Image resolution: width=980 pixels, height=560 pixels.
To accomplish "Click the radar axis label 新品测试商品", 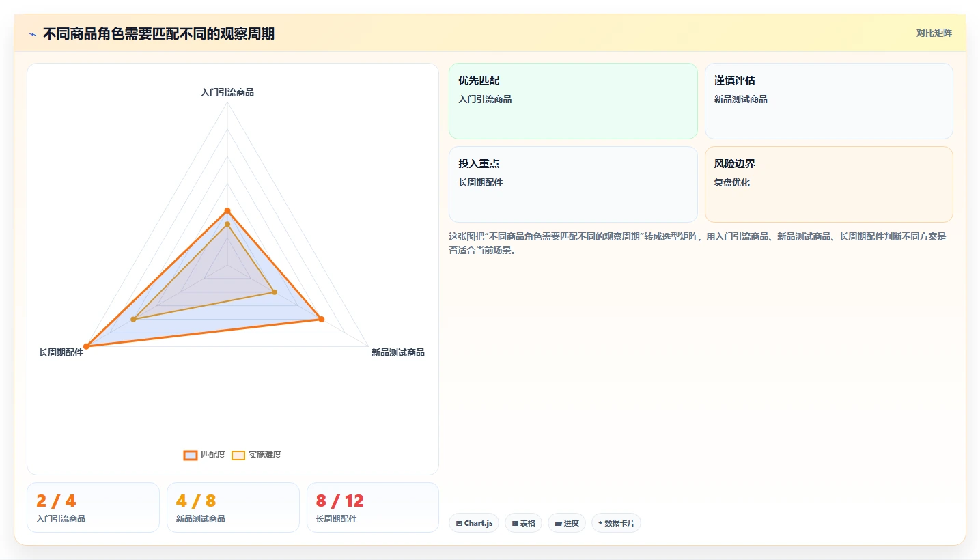I will [x=398, y=352].
